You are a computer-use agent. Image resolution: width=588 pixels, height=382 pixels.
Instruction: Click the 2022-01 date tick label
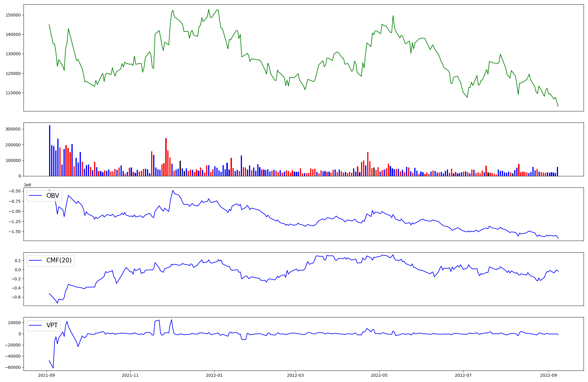[214, 375]
